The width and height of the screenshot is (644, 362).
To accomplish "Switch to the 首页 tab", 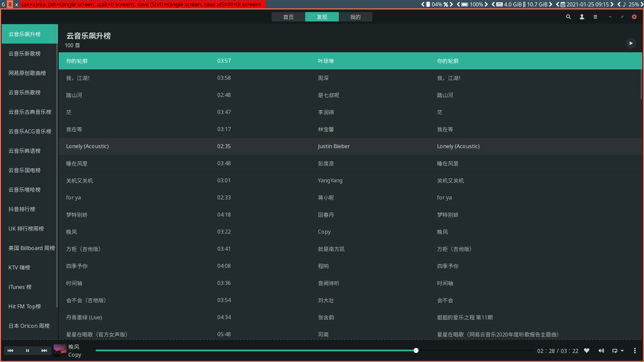I will (288, 17).
